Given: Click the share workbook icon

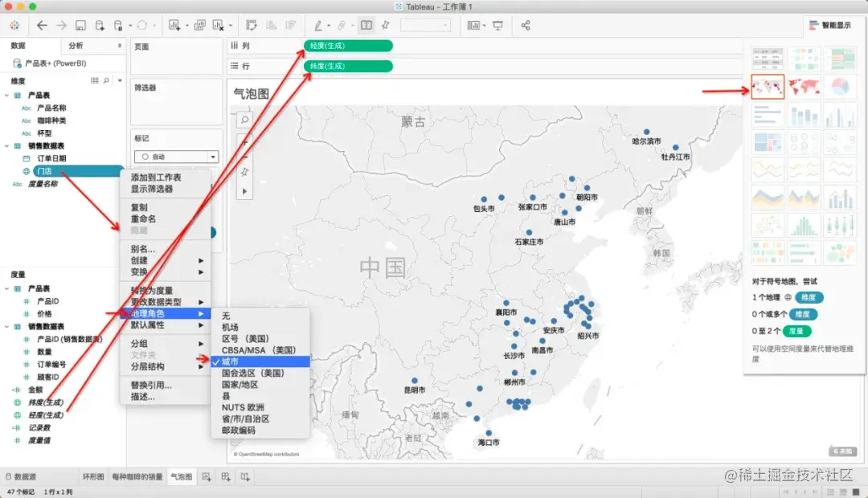Looking at the screenshot, I should point(526,26).
